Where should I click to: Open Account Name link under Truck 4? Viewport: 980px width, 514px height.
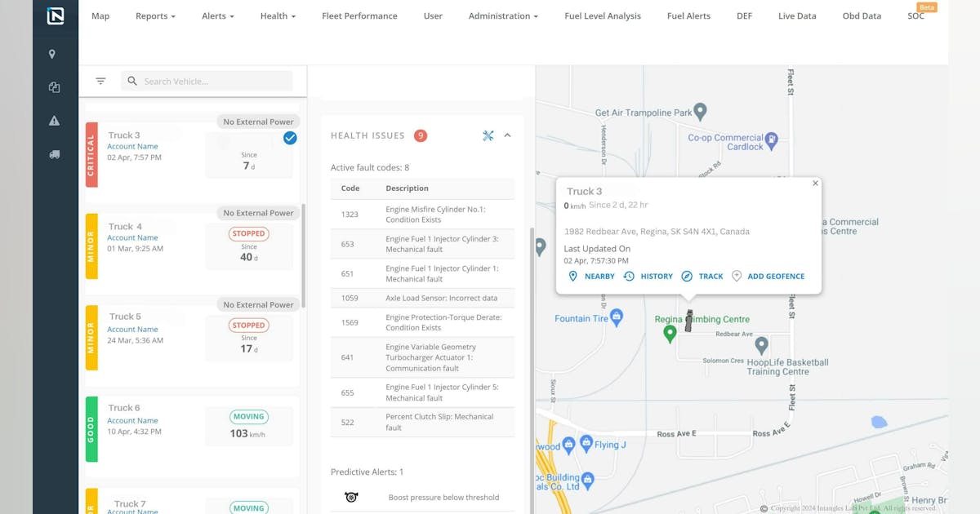pos(132,237)
